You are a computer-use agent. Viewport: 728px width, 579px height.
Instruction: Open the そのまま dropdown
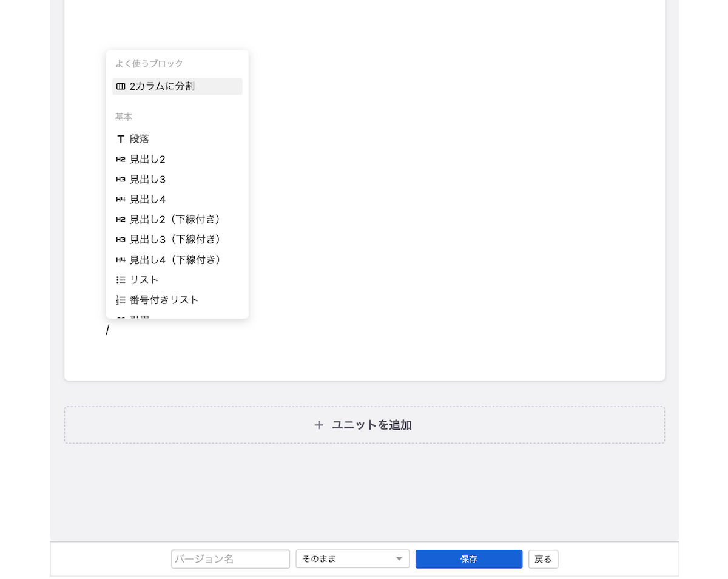352,559
